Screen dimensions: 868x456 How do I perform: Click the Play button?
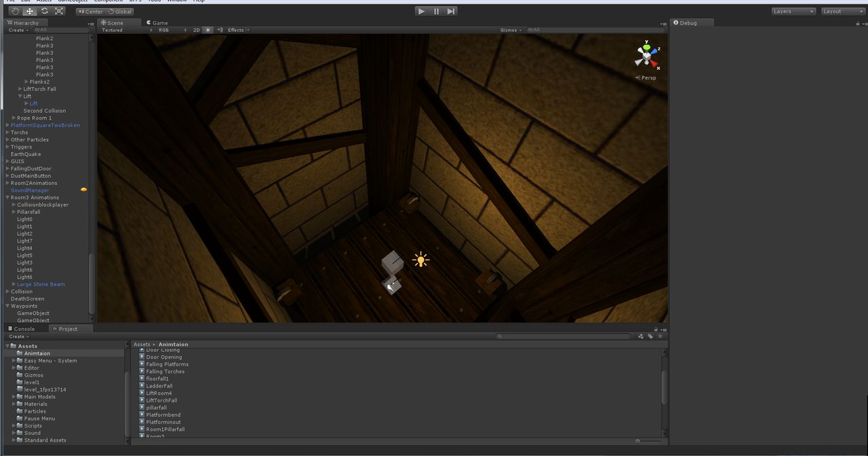click(x=422, y=11)
